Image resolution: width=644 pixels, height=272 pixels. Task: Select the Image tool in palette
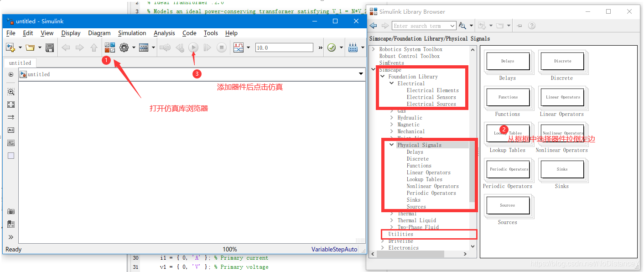tap(11, 143)
